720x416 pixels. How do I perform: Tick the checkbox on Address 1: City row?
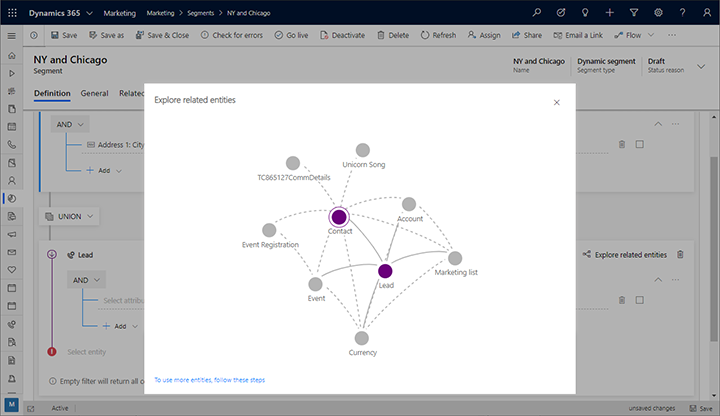point(640,144)
